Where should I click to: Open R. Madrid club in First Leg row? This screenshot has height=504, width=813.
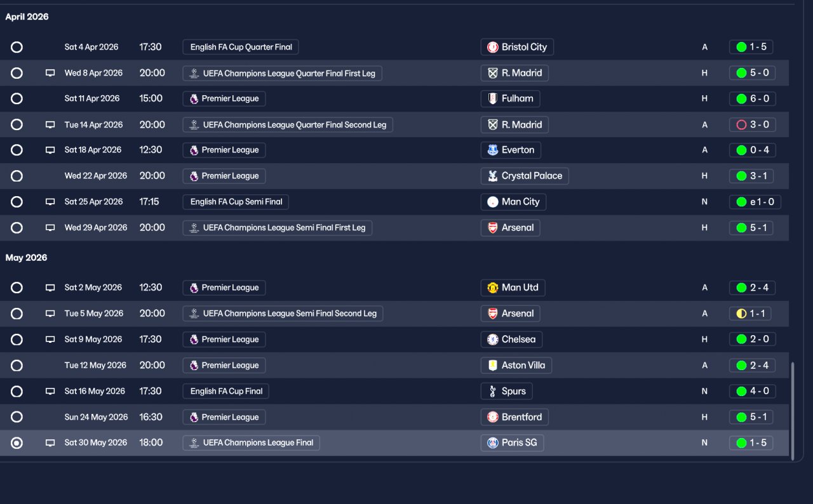click(514, 73)
